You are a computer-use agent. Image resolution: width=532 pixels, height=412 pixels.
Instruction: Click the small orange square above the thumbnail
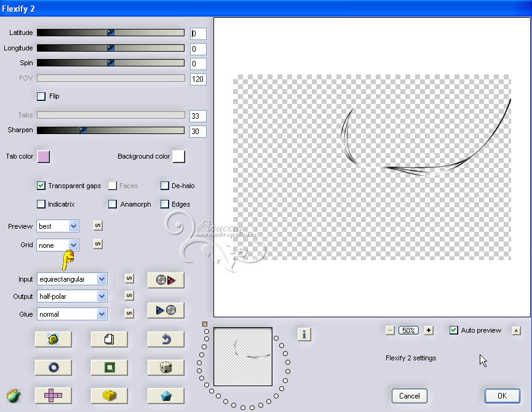205,324
